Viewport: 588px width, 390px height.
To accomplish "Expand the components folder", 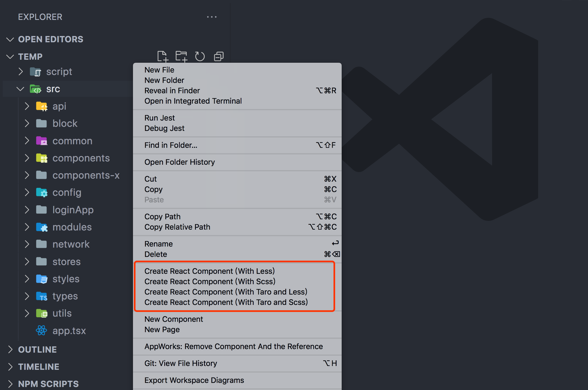I will (27, 158).
